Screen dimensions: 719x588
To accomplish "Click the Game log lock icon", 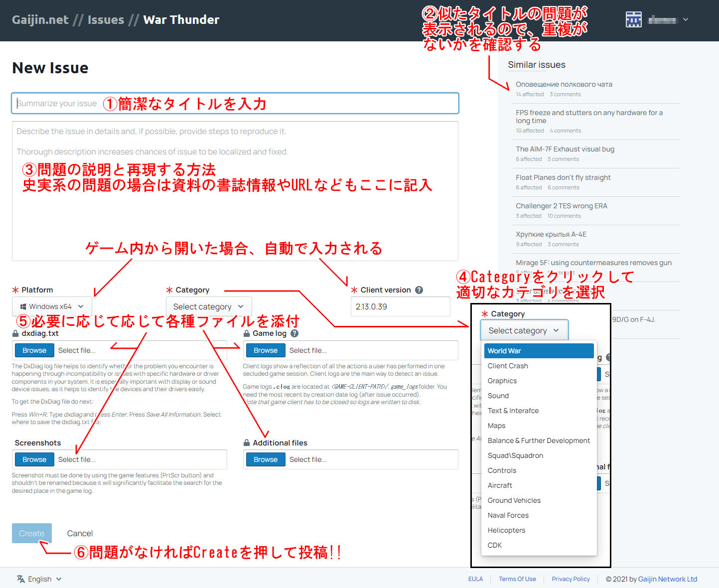I will (247, 333).
